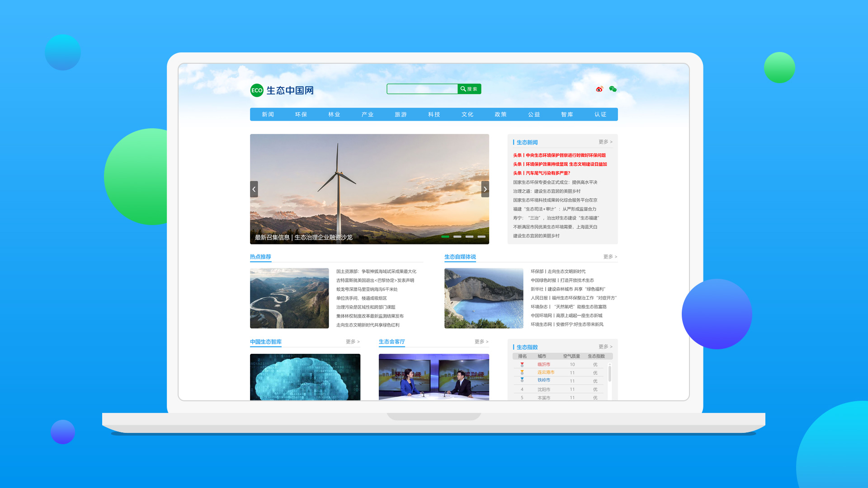
Task: Open article 人民日报丨福州生态环保整治工作
Action: [574, 298]
